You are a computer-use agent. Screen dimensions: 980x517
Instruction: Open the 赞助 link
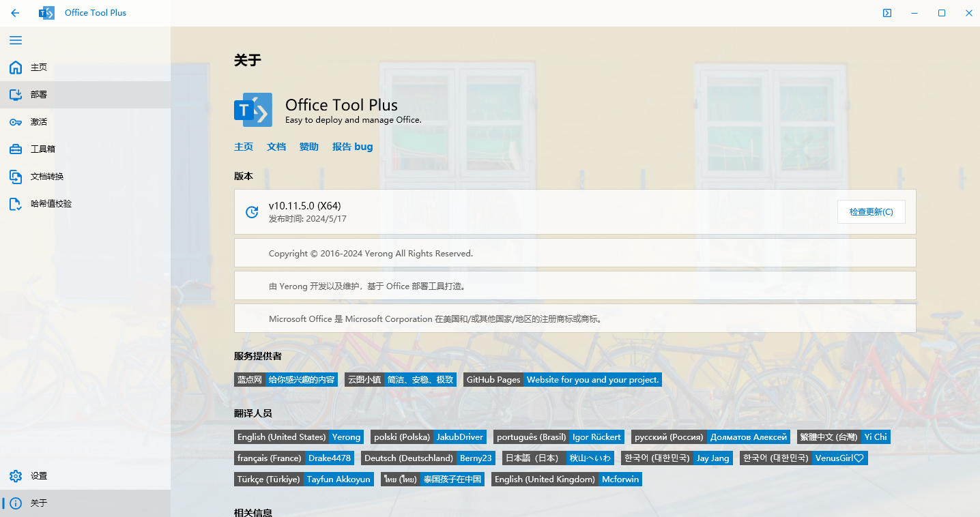[x=309, y=147]
